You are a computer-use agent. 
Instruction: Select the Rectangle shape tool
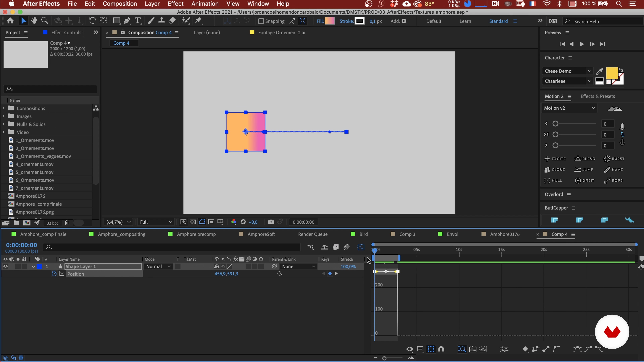(116, 21)
